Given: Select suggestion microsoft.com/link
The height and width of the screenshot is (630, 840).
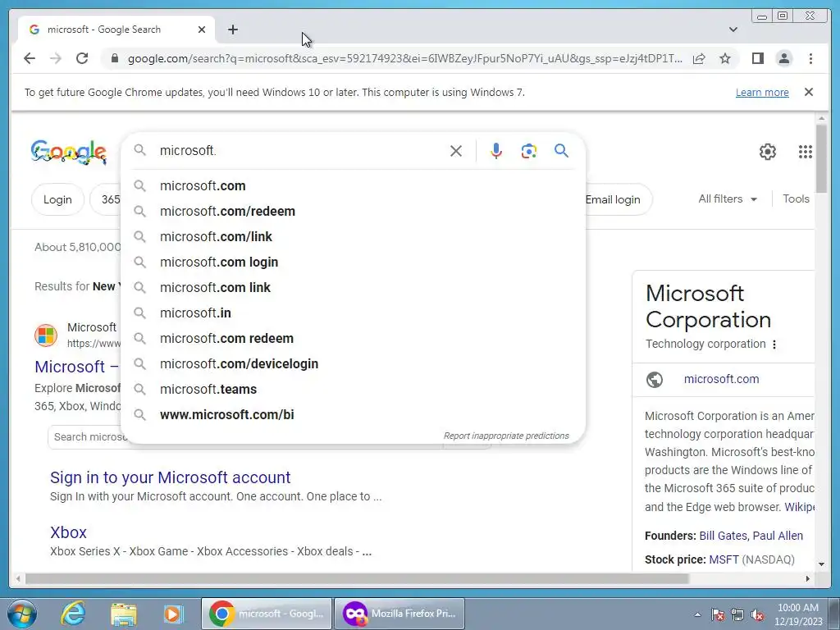Looking at the screenshot, I should (x=353, y=237).
